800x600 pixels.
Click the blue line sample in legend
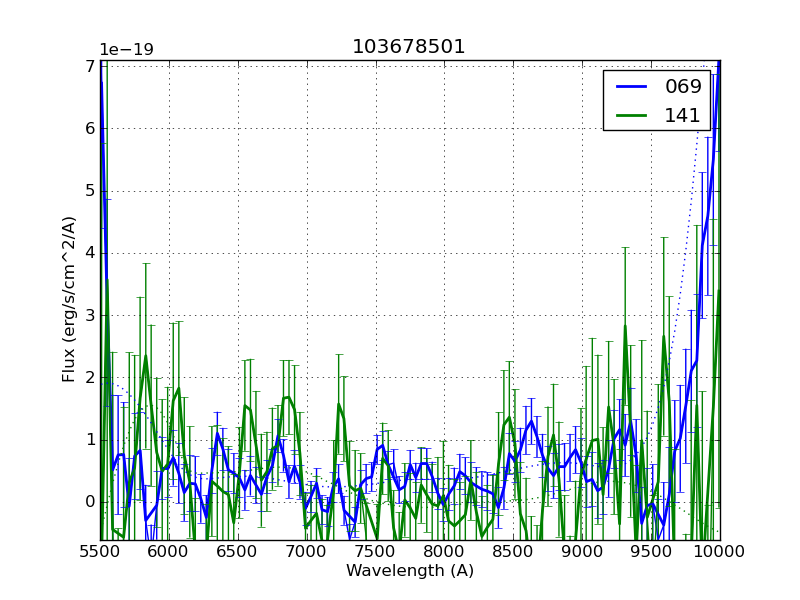point(632,87)
